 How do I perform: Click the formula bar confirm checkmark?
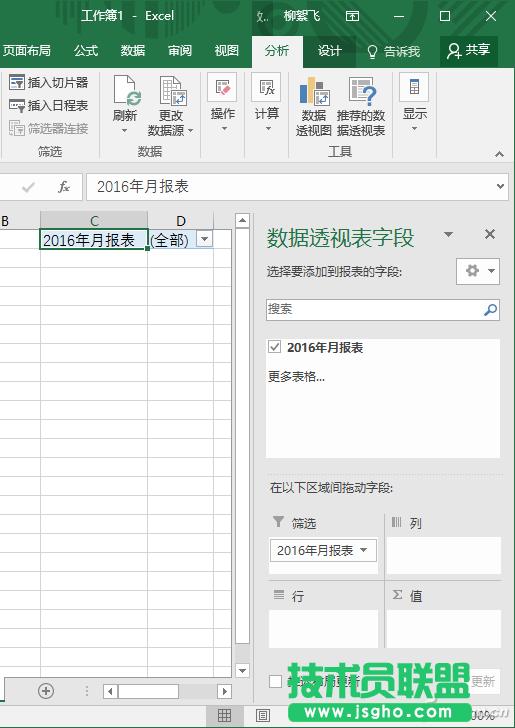click(x=28, y=187)
